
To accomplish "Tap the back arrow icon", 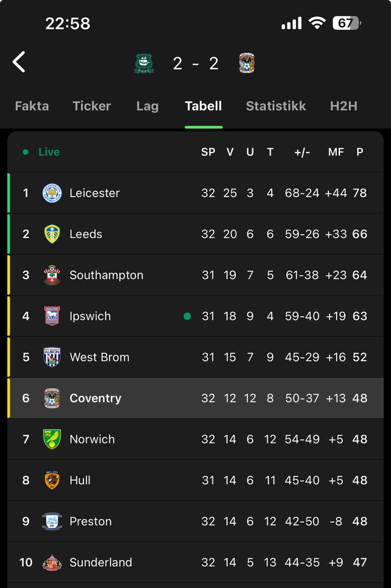I will pyautogui.click(x=19, y=62).
